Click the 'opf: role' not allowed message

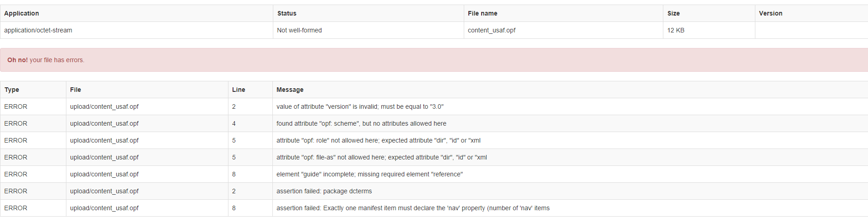click(378, 140)
